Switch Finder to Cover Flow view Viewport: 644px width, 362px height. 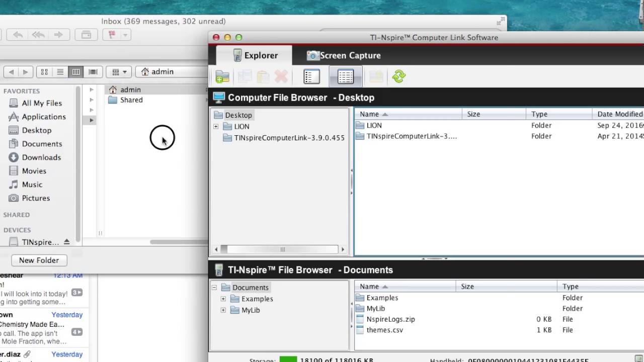pos(93,72)
